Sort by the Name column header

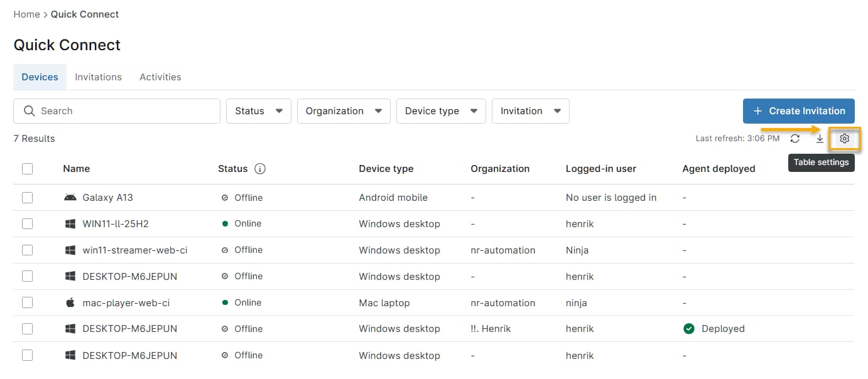point(76,169)
